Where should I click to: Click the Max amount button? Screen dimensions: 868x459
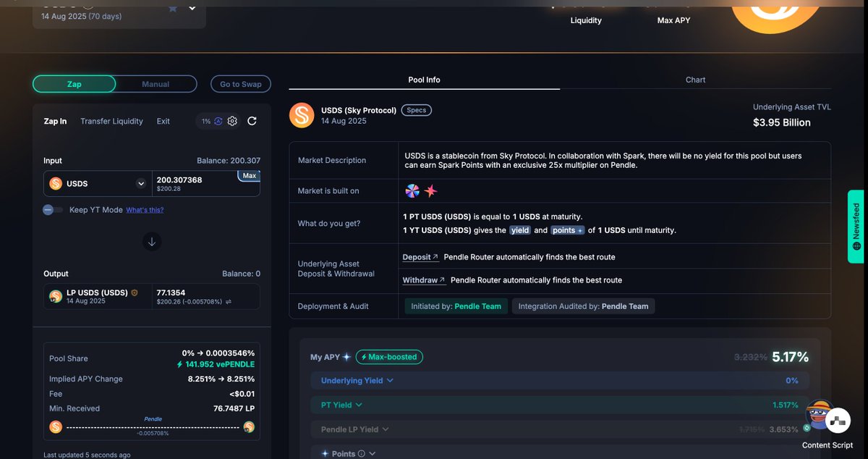coord(249,176)
